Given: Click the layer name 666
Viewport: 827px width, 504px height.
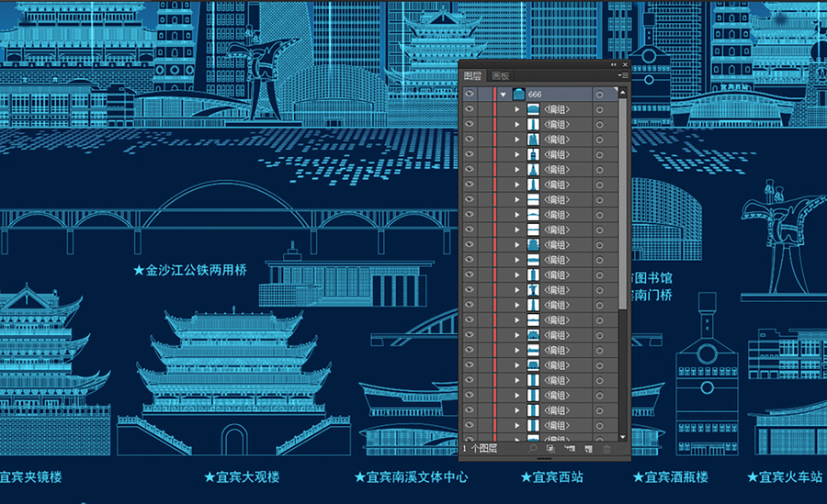Looking at the screenshot, I should (535, 95).
